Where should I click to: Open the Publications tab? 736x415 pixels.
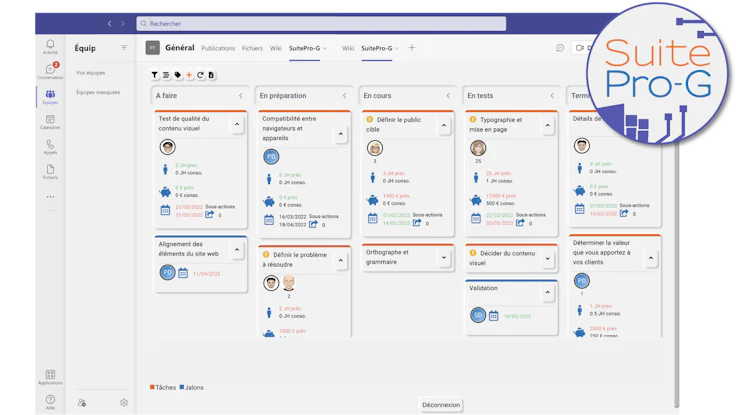tap(218, 48)
